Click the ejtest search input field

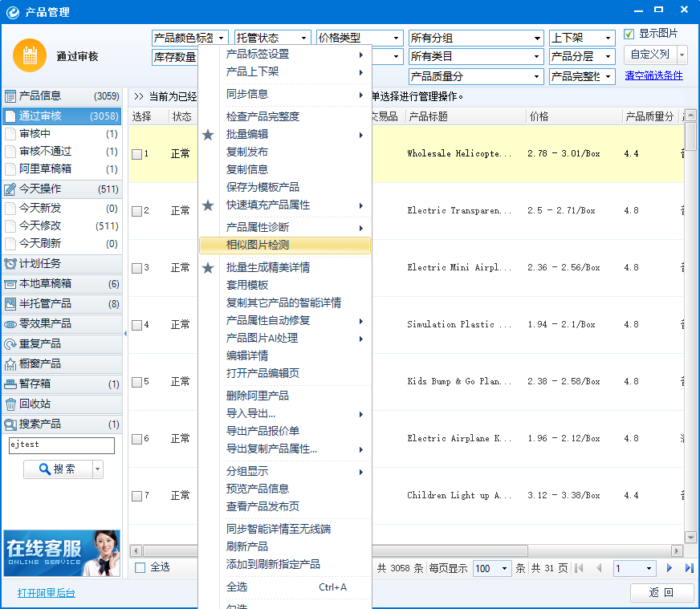tap(61, 445)
